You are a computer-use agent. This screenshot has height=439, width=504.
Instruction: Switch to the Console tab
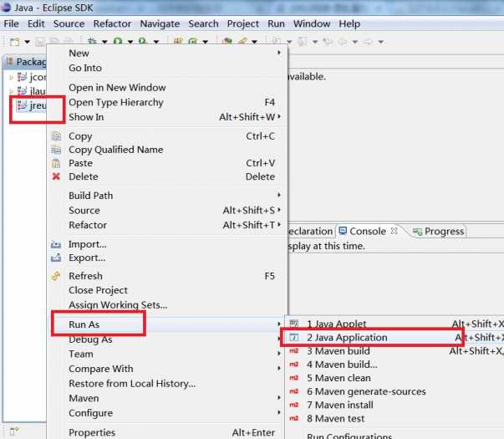pyautogui.click(x=368, y=232)
